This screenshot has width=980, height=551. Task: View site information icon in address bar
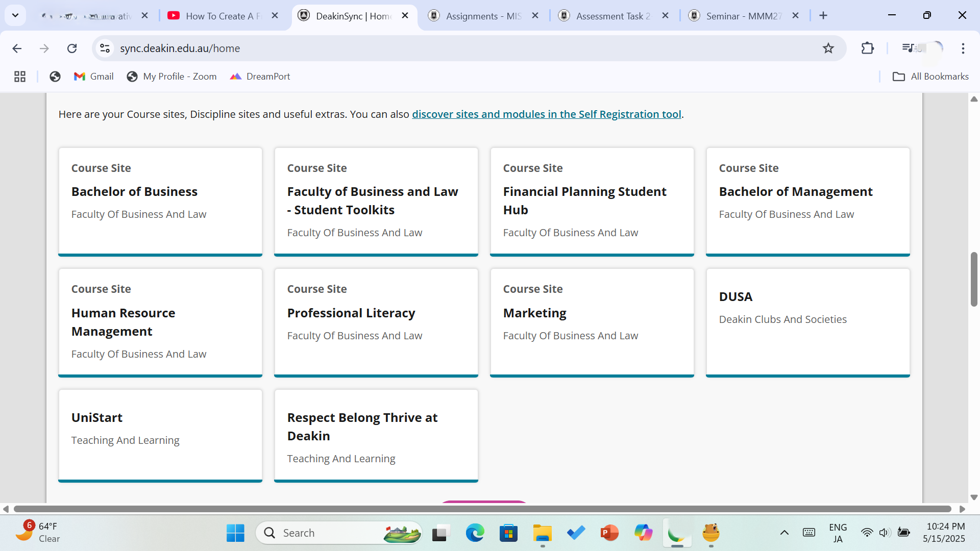point(105,48)
